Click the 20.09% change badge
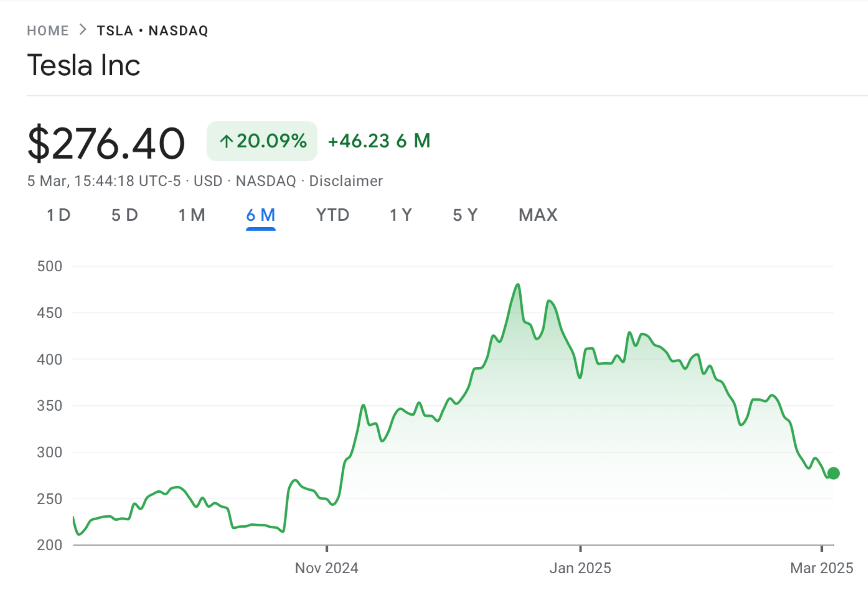The image size is (868, 603). (x=262, y=141)
